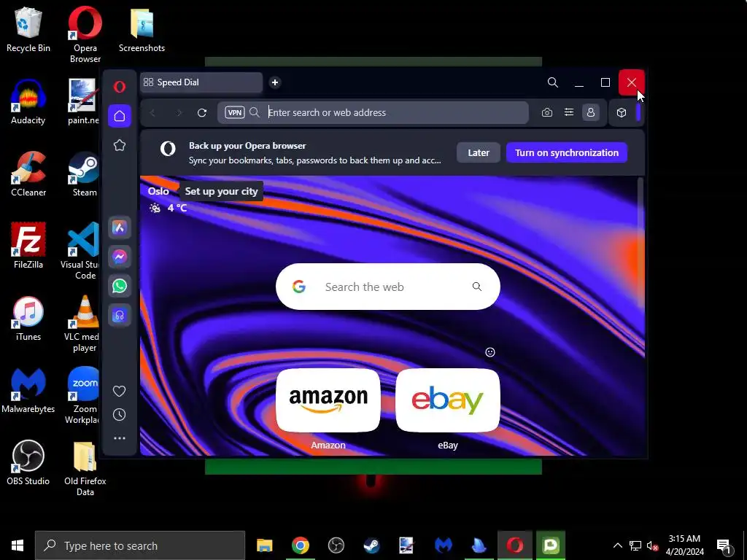
Task: Open the taskbar clock and date
Action: tap(684, 545)
